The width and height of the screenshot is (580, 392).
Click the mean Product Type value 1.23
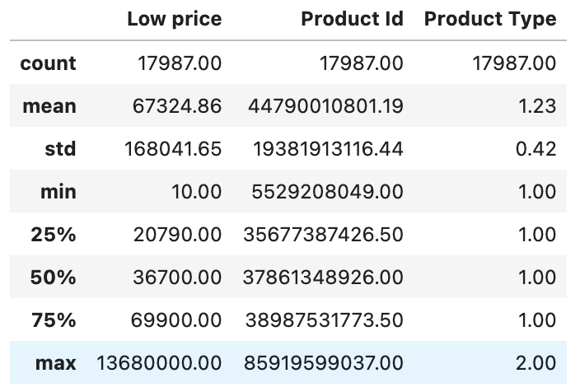(x=537, y=106)
